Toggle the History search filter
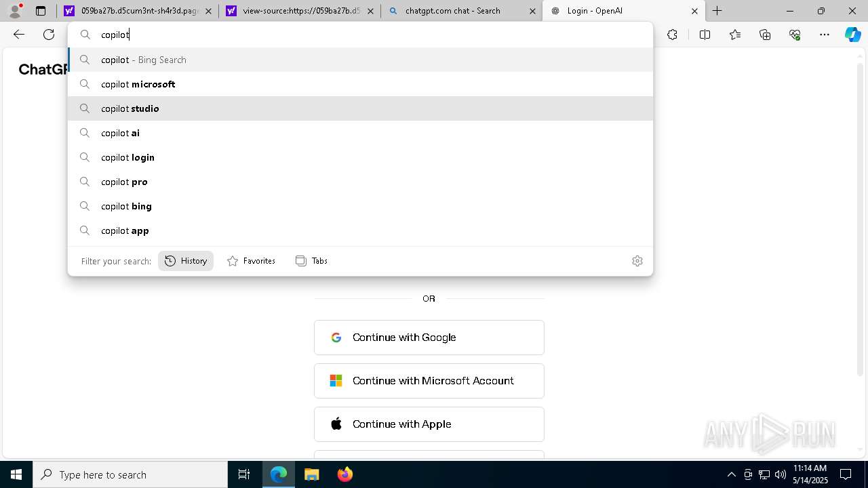This screenshot has height=488, width=868. pos(186,261)
